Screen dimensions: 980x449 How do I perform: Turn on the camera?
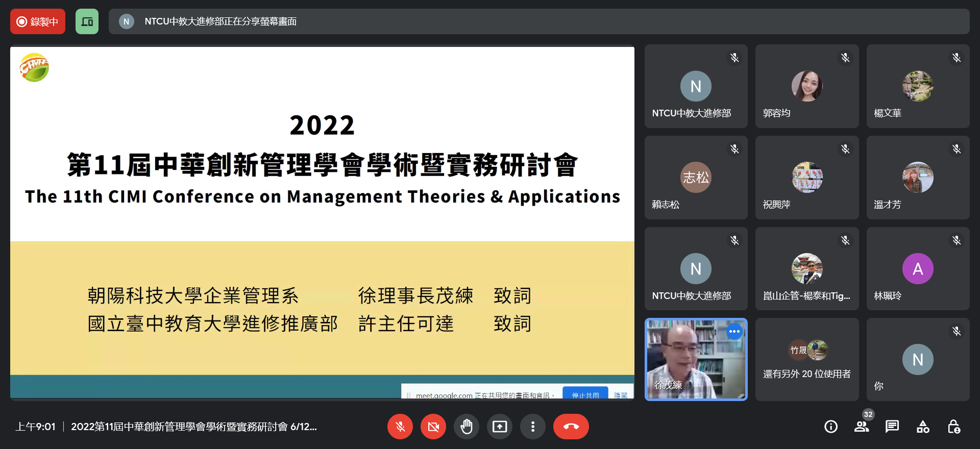coord(433,427)
